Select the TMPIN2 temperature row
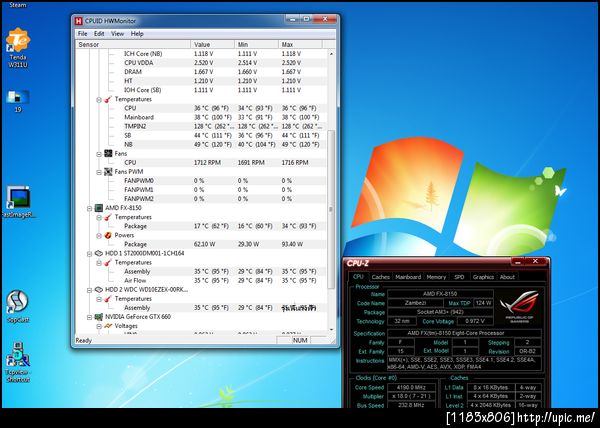Image resolution: width=600 pixels, height=428 pixels. click(x=135, y=126)
